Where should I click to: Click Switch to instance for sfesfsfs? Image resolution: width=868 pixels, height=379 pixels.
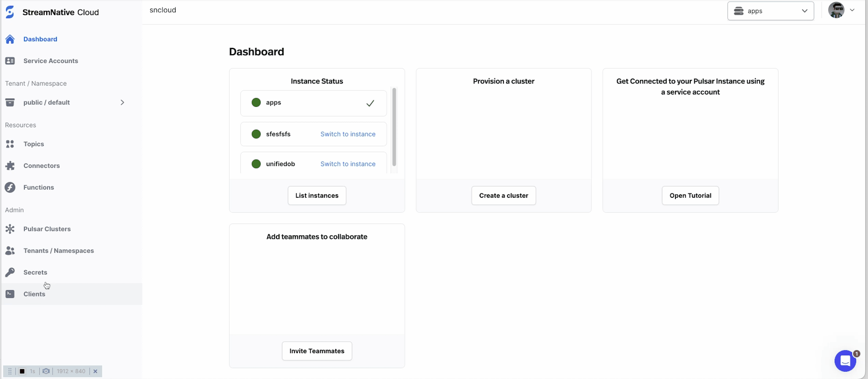[x=348, y=134]
